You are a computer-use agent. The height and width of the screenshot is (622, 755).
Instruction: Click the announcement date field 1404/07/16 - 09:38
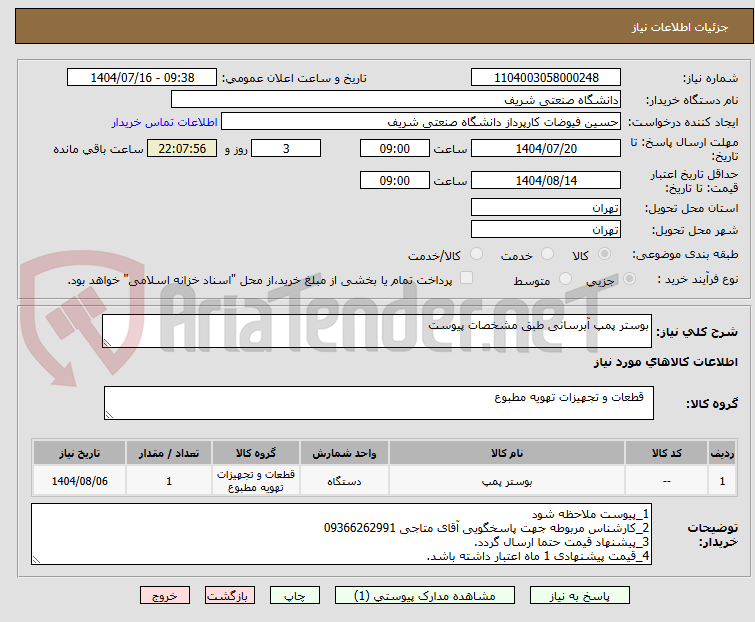(x=142, y=77)
